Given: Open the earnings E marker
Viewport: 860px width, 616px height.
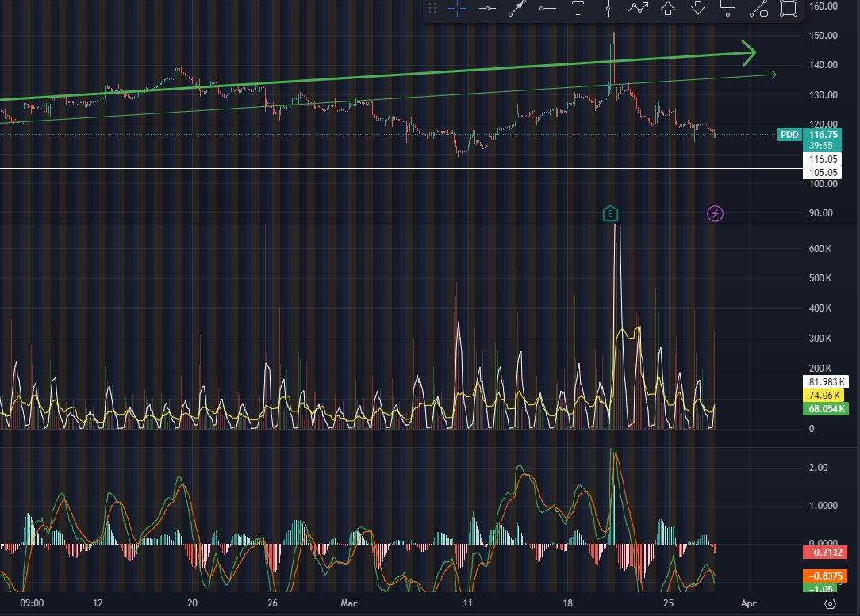Looking at the screenshot, I should pos(610,214).
